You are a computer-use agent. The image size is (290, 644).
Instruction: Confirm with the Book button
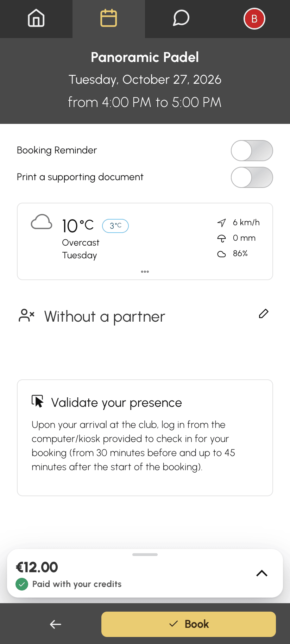(189, 624)
